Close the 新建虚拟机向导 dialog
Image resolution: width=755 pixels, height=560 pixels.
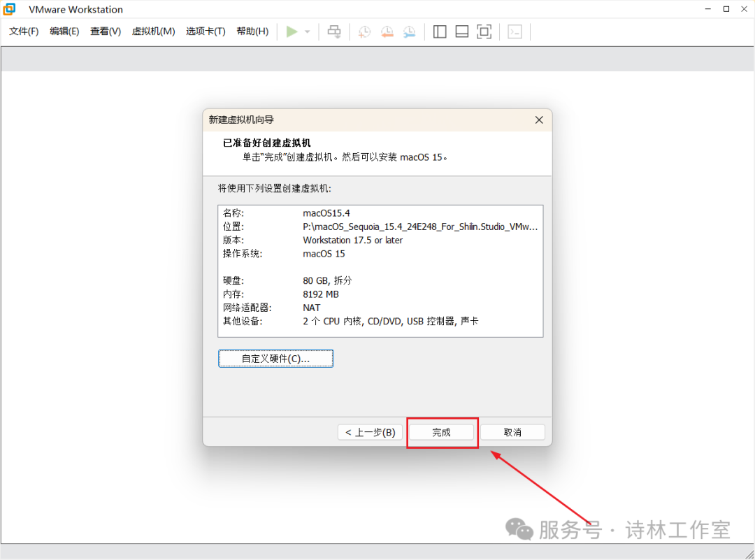click(539, 120)
